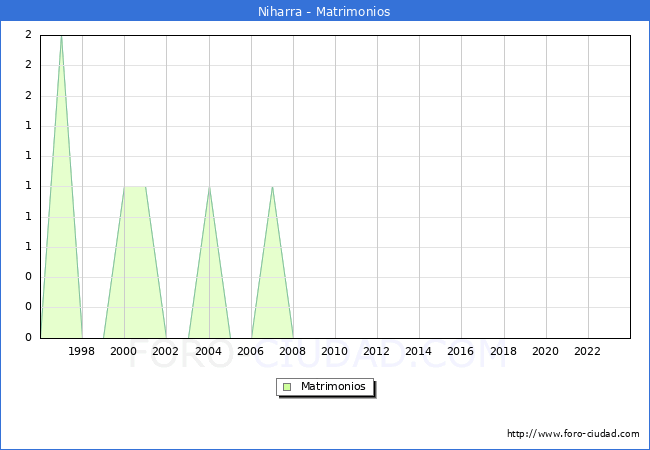Select the 2004 x-axis label

pos(208,351)
